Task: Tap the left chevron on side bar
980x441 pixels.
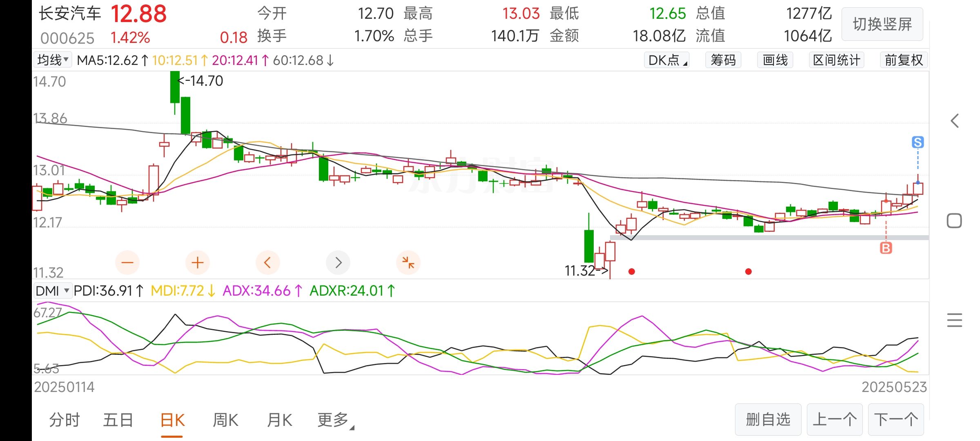Action: click(955, 121)
